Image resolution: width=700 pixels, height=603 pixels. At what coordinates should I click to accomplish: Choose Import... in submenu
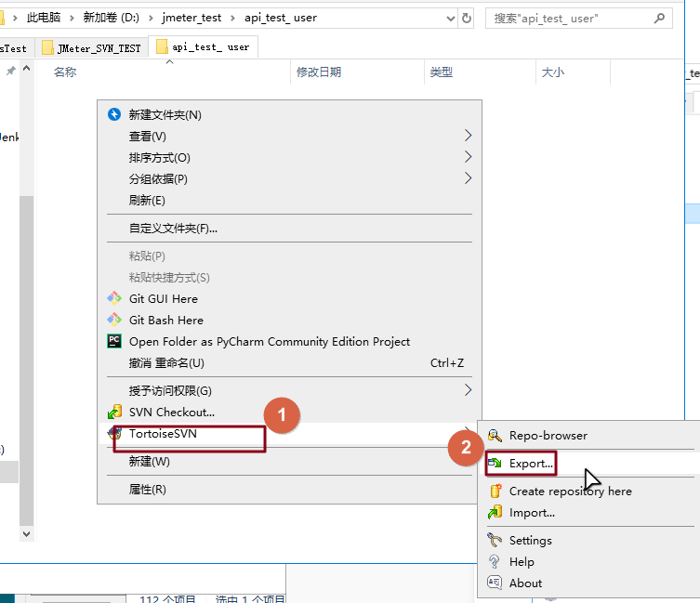590,512
